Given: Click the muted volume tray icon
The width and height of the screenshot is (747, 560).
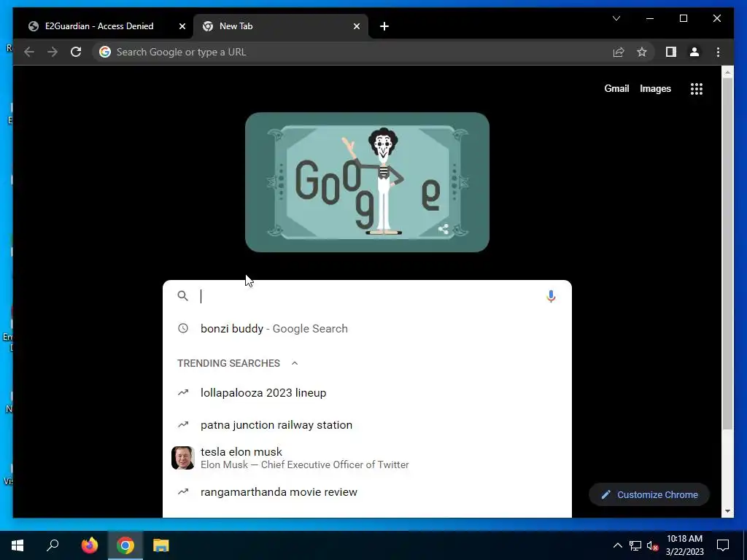Looking at the screenshot, I should pos(652,545).
